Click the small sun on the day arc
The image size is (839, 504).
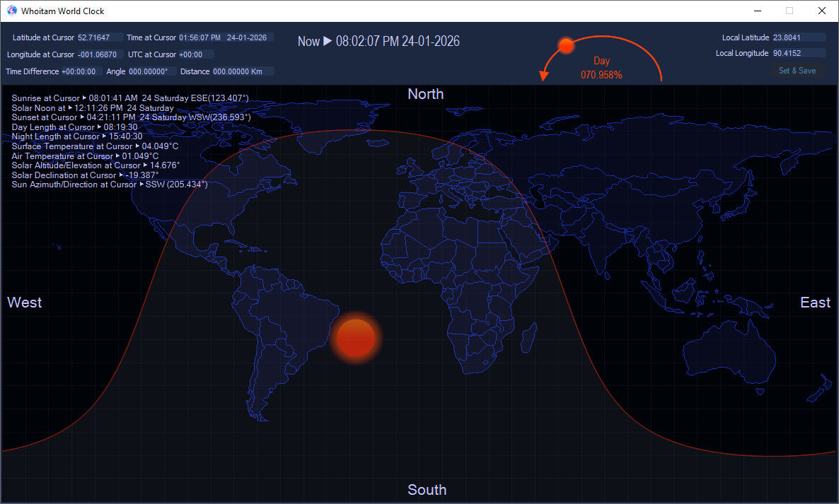(x=566, y=46)
